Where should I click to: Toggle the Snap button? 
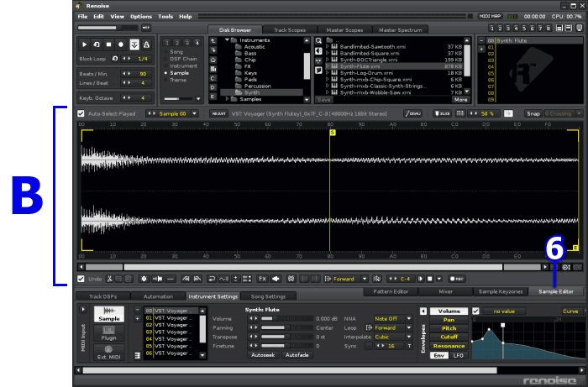533,113
